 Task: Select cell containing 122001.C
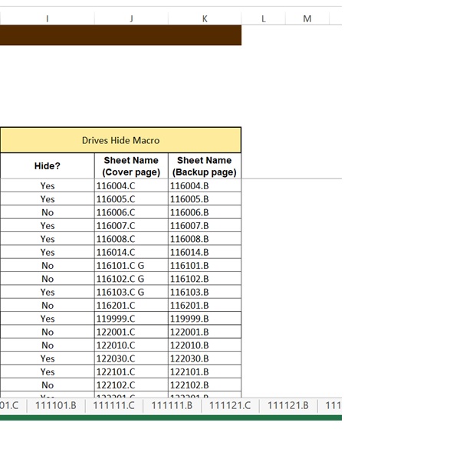point(131,332)
